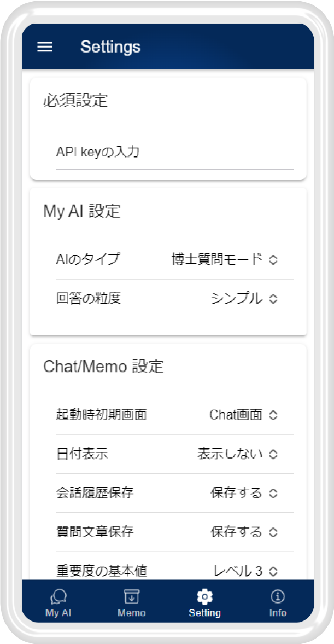
Task: Tap the Info circle icon
Action: tap(278, 596)
